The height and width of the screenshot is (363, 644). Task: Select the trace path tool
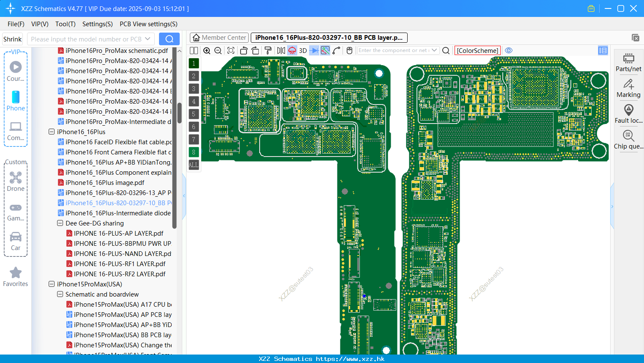(337, 50)
